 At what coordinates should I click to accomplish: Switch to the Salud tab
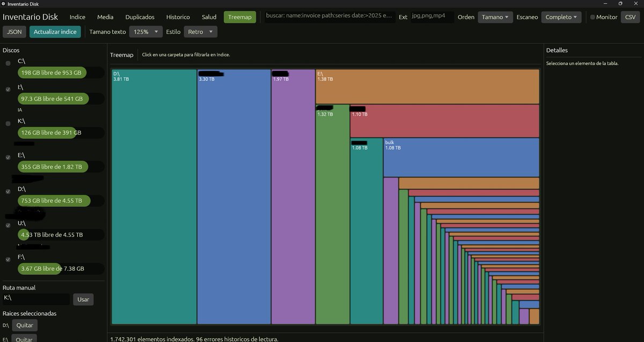[x=209, y=17]
